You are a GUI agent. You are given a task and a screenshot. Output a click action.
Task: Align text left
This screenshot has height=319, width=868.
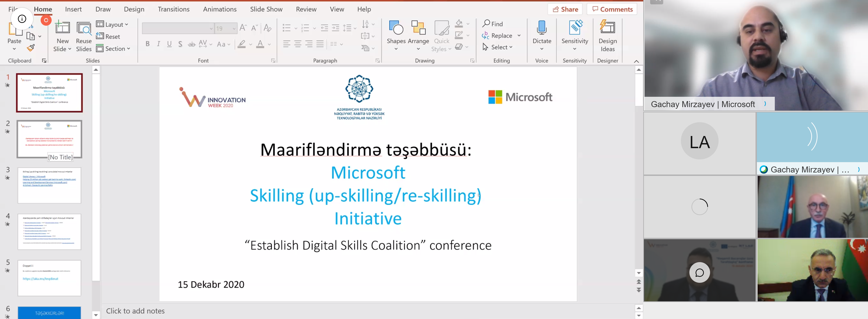point(287,44)
